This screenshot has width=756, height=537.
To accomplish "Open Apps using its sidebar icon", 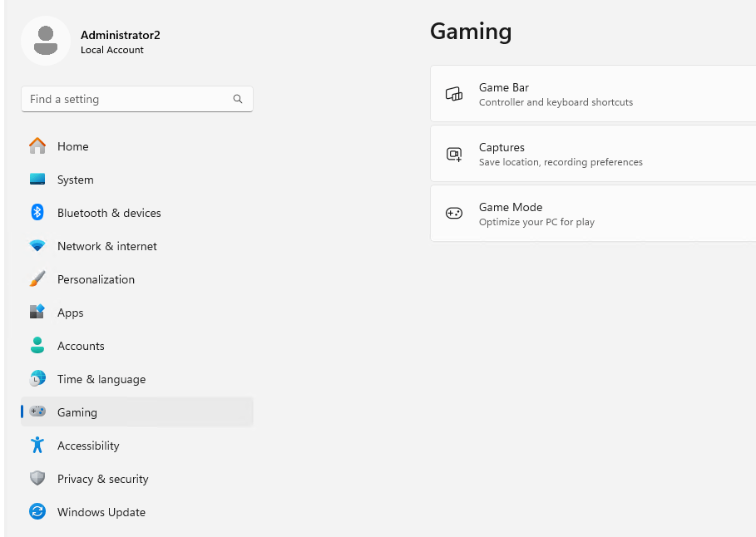I will (x=37, y=312).
